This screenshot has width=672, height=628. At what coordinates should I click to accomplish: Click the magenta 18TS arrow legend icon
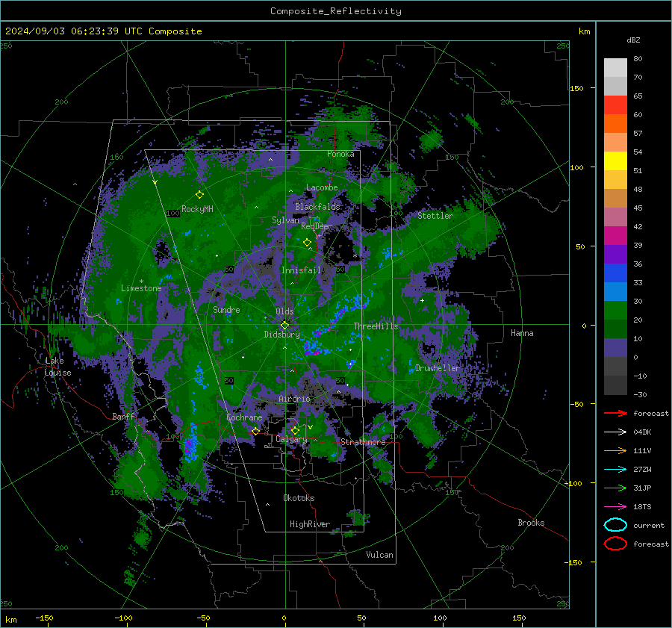tap(615, 507)
